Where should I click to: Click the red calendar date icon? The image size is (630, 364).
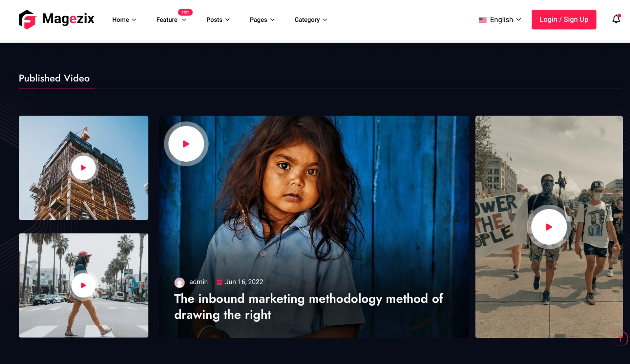[219, 282]
